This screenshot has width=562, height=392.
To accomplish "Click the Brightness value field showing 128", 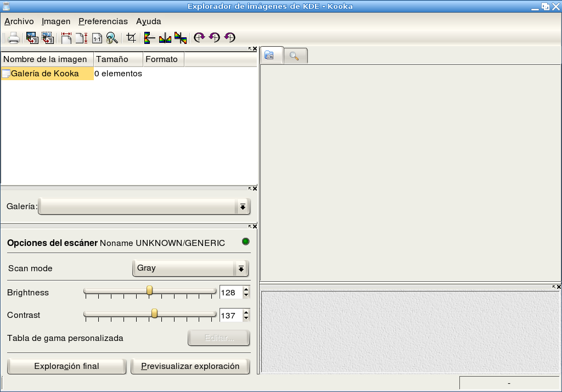I will [231, 293].
